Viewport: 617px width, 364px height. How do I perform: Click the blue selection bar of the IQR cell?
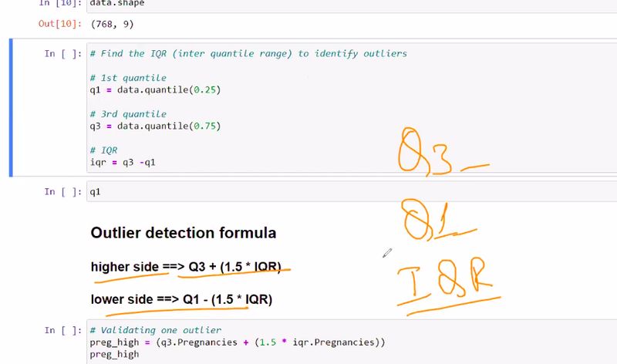click(10, 107)
